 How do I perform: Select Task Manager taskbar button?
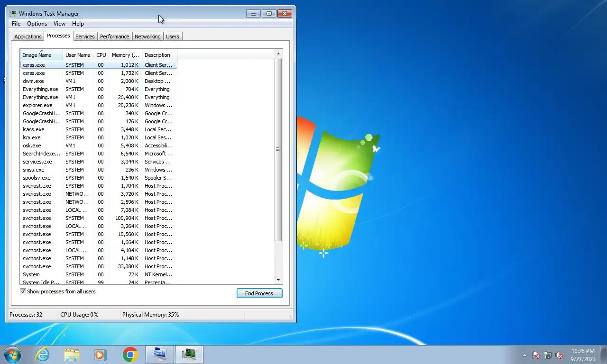click(189, 355)
